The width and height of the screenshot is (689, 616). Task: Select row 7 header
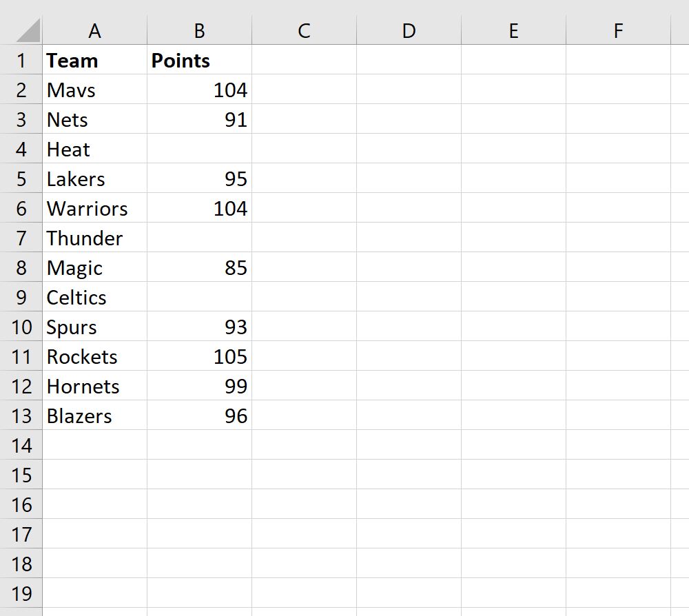pos(21,238)
